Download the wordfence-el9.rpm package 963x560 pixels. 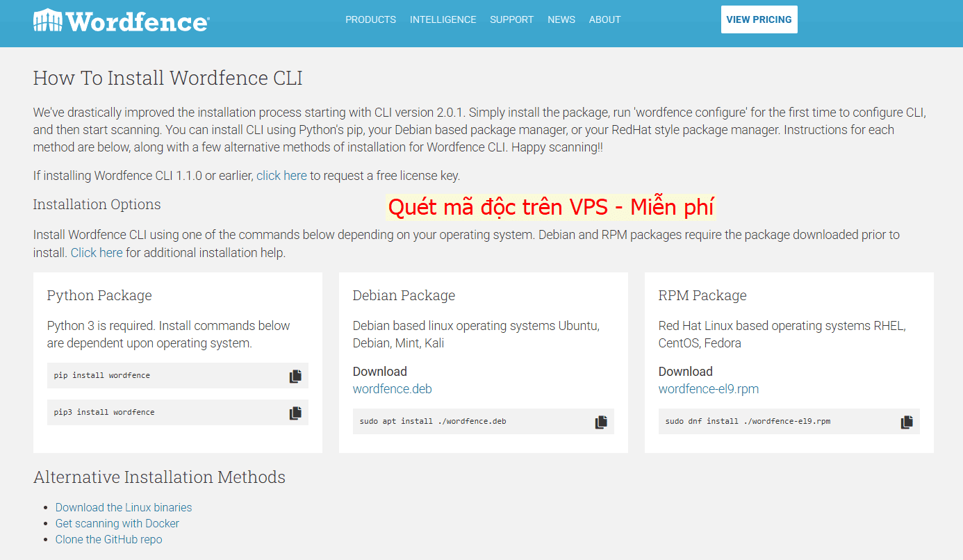708,389
